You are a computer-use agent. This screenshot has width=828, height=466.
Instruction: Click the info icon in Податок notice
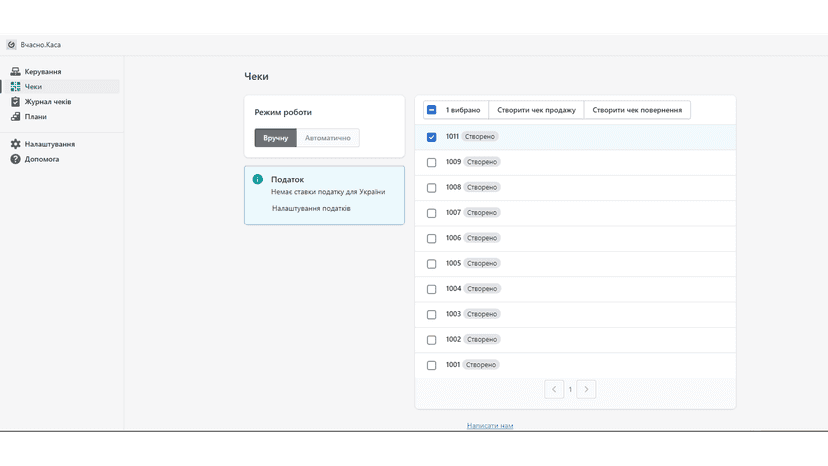258,179
